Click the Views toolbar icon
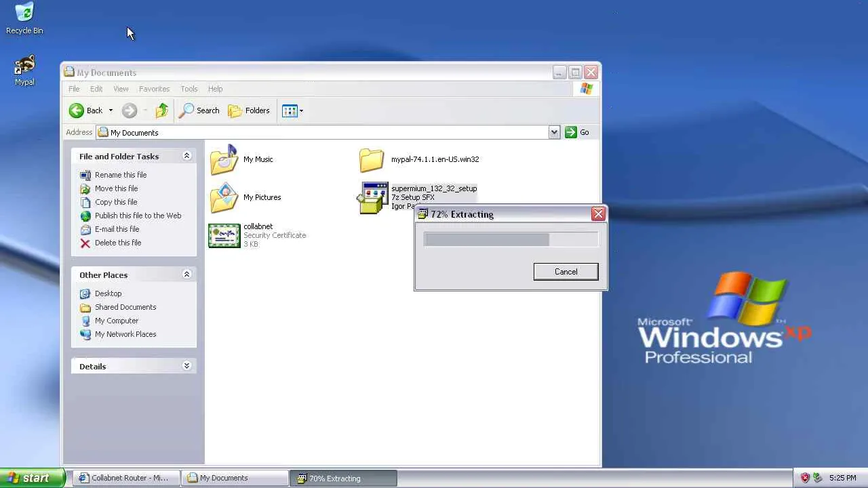868x488 pixels. coord(290,110)
